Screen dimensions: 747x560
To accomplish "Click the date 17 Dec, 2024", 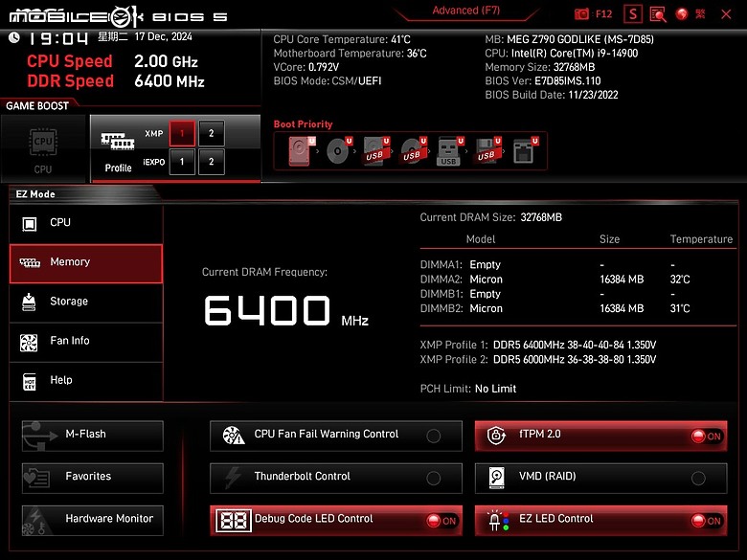I will point(163,36).
